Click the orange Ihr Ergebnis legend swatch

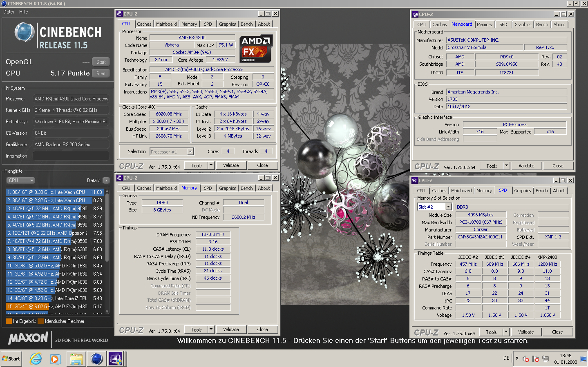point(9,321)
